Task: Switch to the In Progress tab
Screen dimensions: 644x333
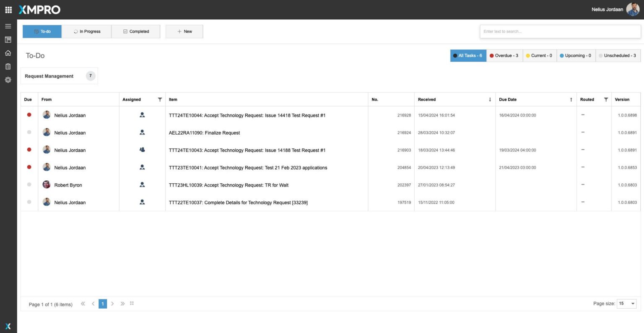Action: click(87, 31)
